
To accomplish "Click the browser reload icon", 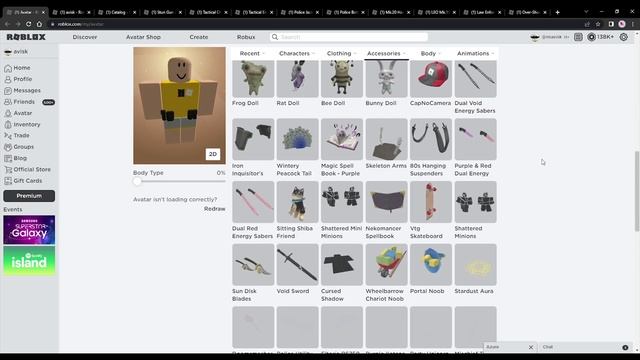I will click(x=28, y=24).
